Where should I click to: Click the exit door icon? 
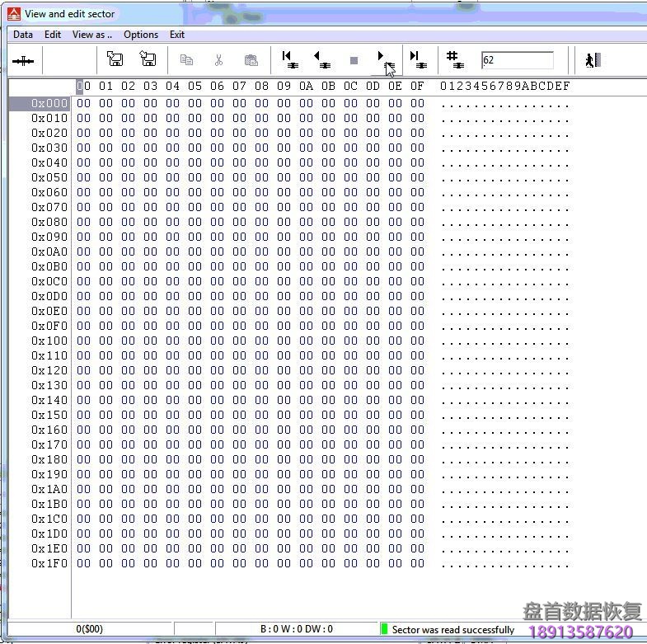[x=592, y=60]
